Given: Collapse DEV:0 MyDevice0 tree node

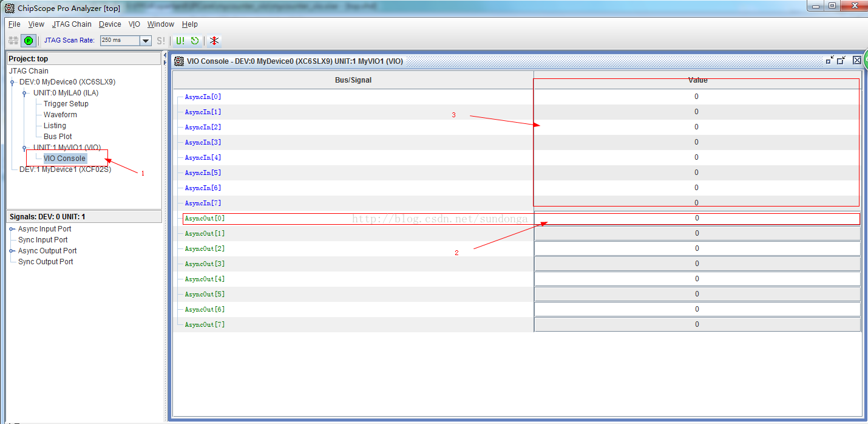Looking at the screenshot, I should point(13,82).
